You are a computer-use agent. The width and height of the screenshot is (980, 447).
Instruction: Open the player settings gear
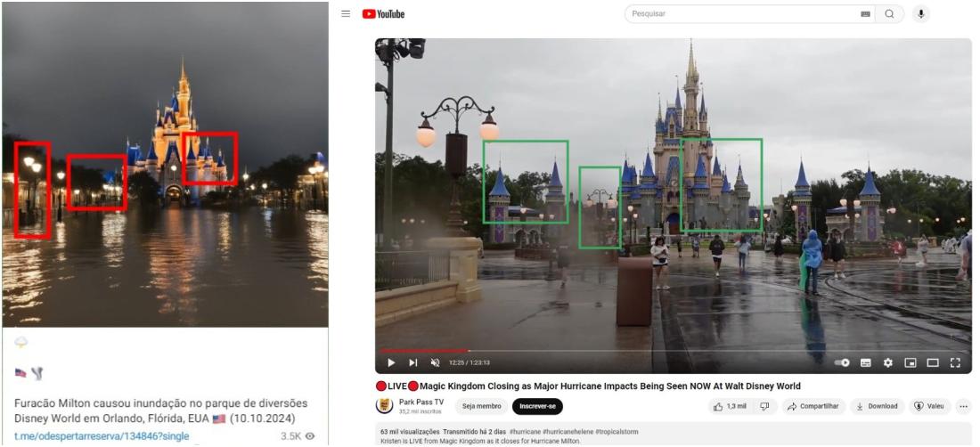(888, 362)
